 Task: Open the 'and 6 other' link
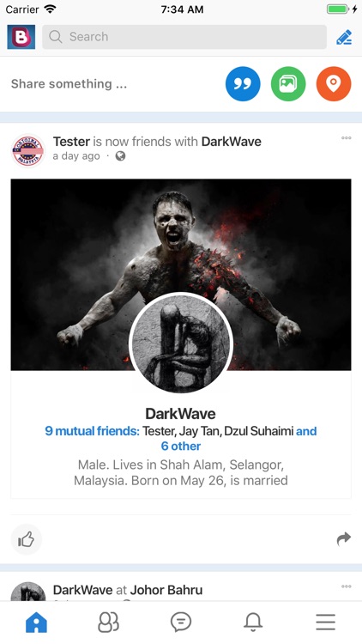point(181,446)
